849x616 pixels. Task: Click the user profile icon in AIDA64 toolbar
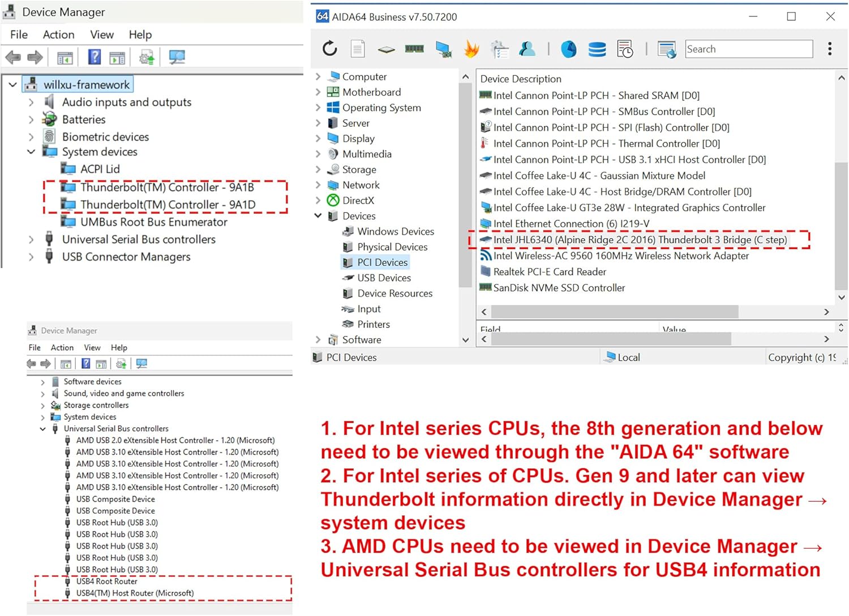point(527,49)
